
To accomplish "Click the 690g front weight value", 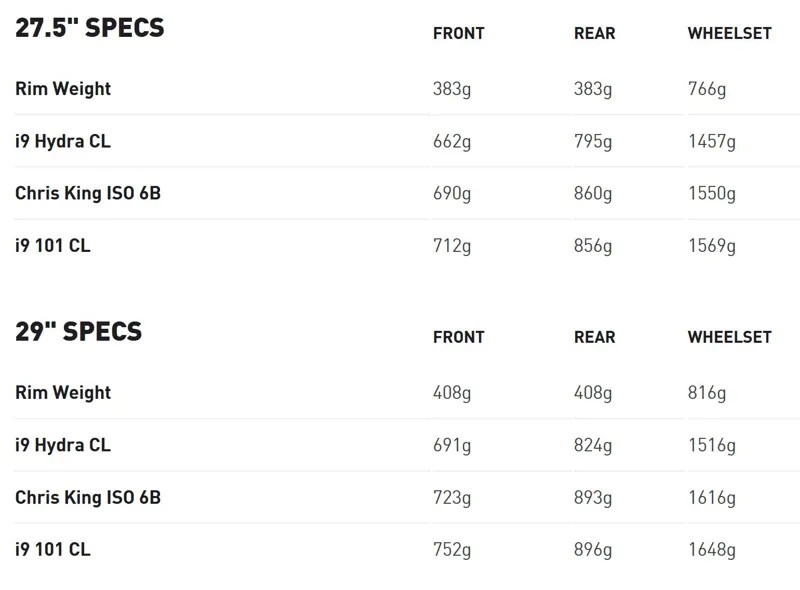I will 452,193.
